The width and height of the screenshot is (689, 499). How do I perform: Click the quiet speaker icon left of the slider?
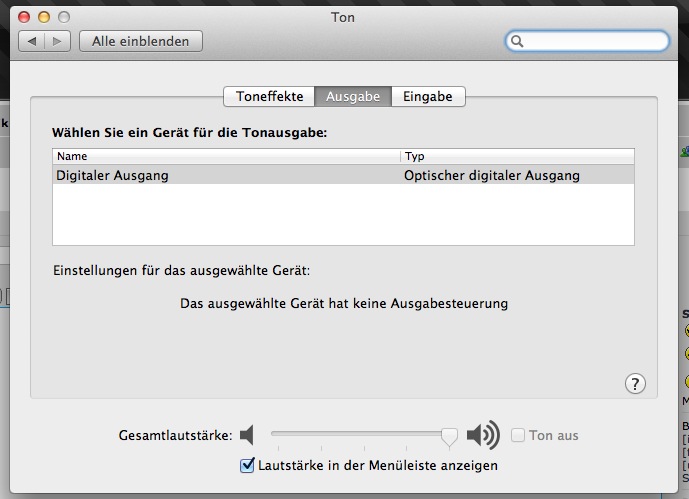[x=248, y=435]
